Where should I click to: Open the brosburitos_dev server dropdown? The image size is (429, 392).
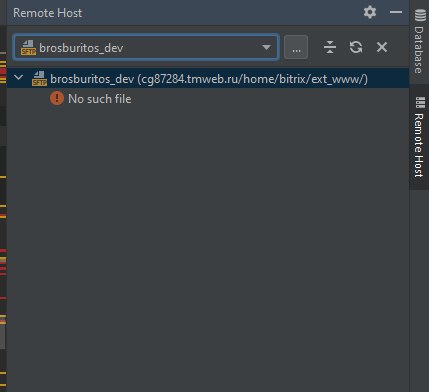click(146, 47)
